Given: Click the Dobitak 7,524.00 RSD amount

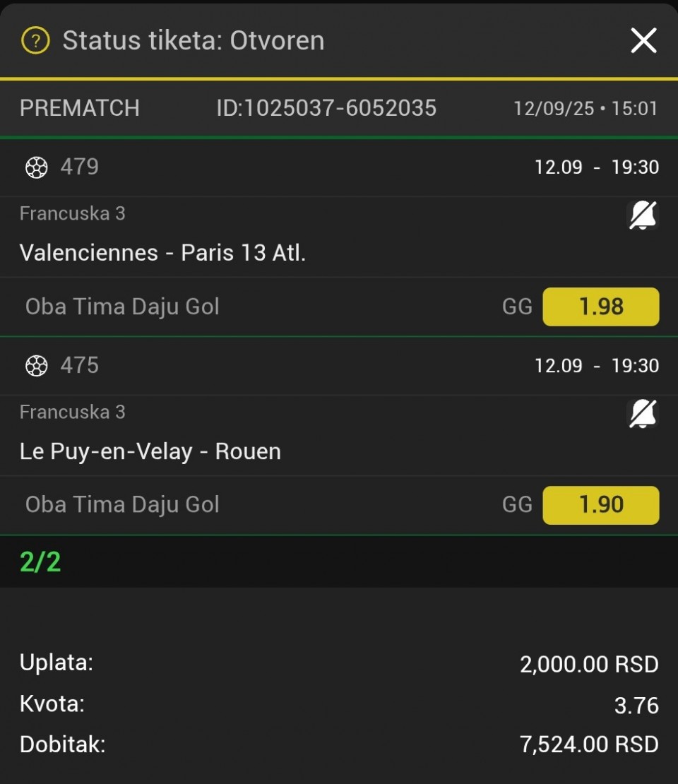Looking at the screenshot, I should point(589,744).
